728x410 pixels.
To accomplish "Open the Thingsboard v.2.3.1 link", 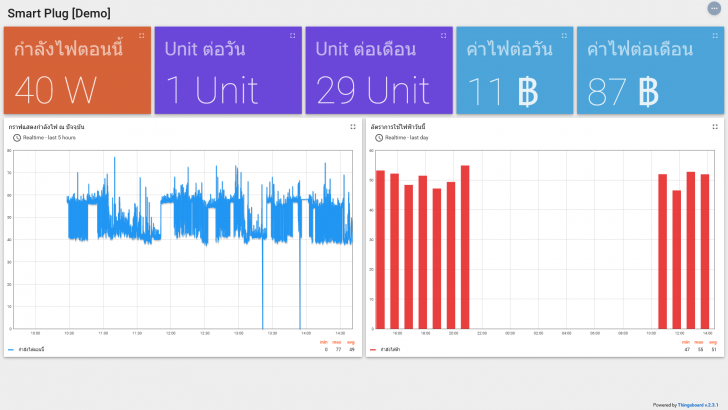I will (x=698, y=405).
